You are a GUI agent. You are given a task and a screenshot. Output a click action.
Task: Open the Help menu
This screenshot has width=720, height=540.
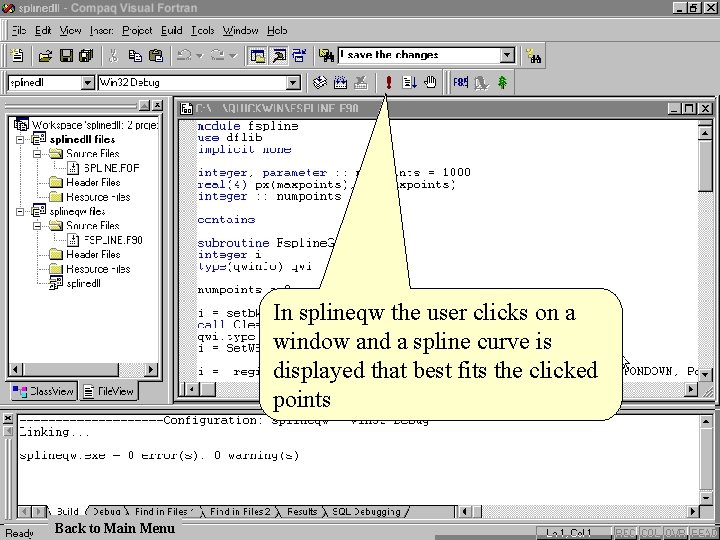pyautogui.click(x=277, y=31)
